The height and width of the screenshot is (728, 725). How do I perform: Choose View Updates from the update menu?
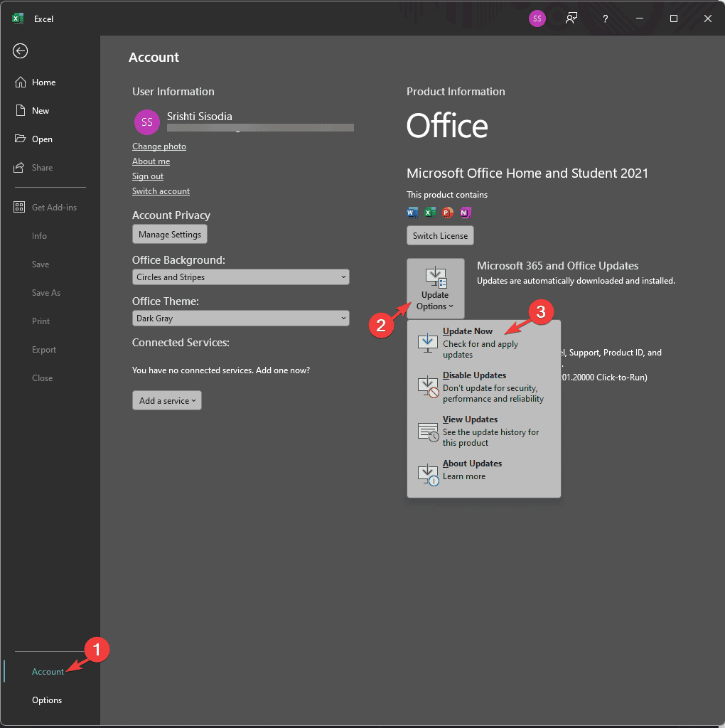tap(469, 419)
